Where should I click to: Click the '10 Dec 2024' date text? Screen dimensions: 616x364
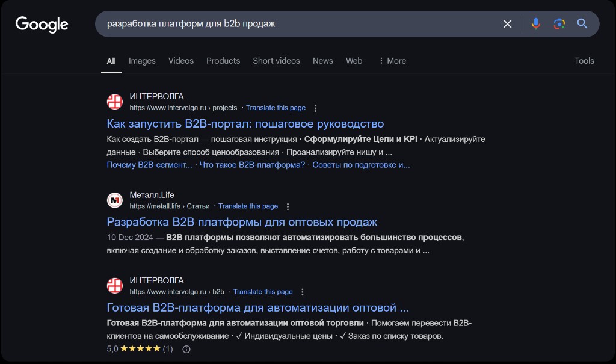tap(130, 238)
